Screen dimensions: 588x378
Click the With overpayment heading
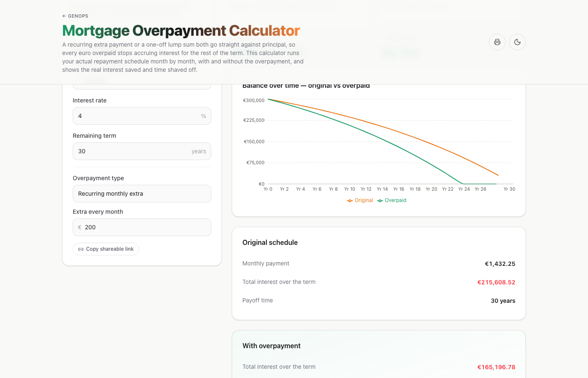click(x=271, y=346)
